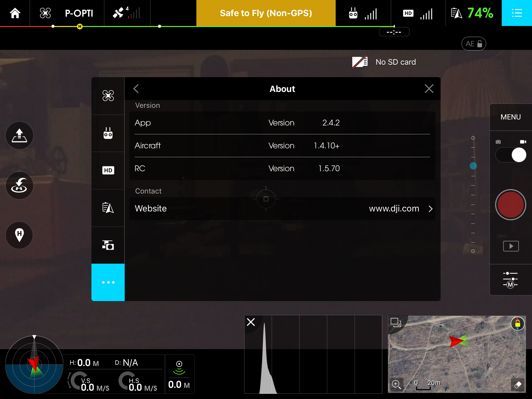Image resolution: width=532 pixels, height=399 pixels.
Task: Open the general settings list menu button
Action: coord(517,13)
